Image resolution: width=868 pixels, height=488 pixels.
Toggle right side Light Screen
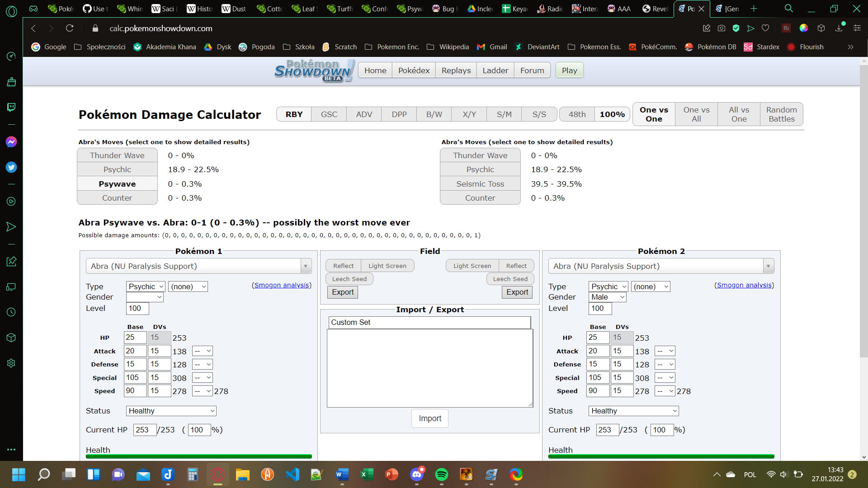tap(472, 266)
